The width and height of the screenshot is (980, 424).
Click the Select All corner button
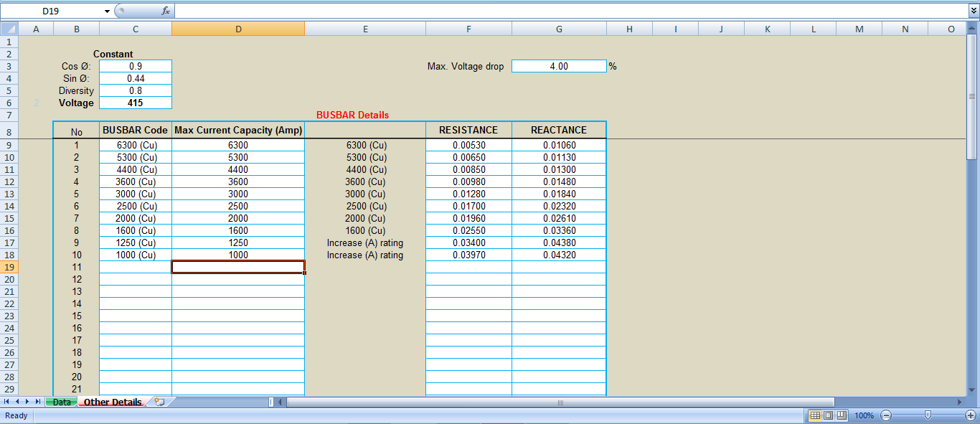tap(9, 29)
